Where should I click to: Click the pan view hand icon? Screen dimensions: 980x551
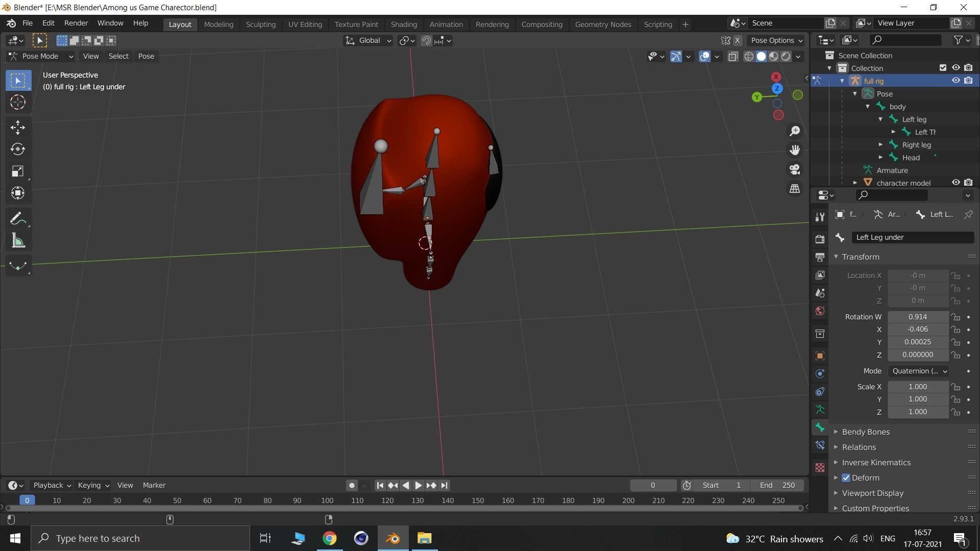(x=795, y=150)
